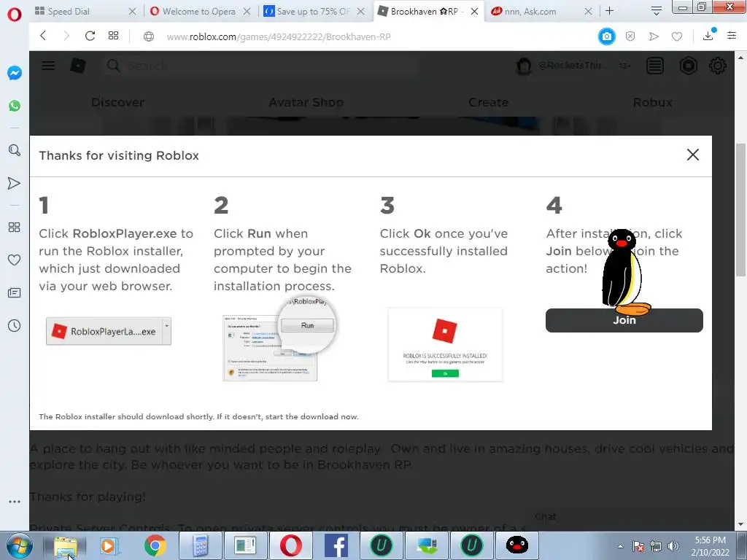
Task: Switch to Welcome to Opera tab
Action: 193,11
